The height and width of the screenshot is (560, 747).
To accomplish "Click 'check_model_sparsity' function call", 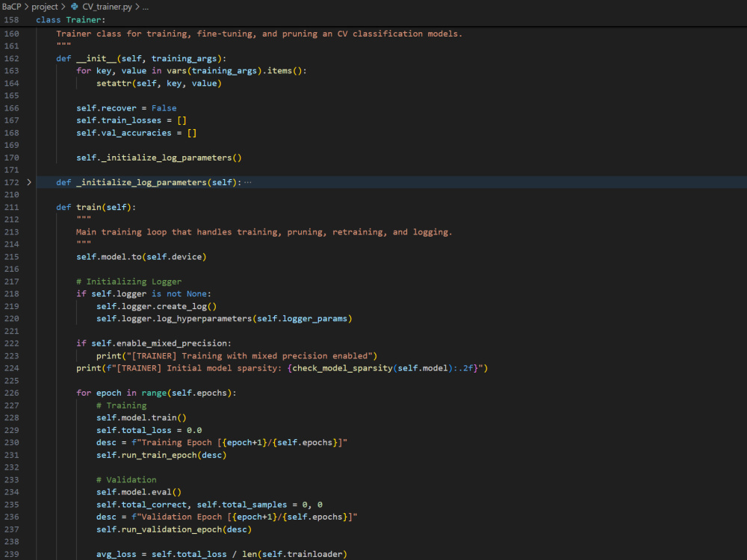I will [343, 368].
